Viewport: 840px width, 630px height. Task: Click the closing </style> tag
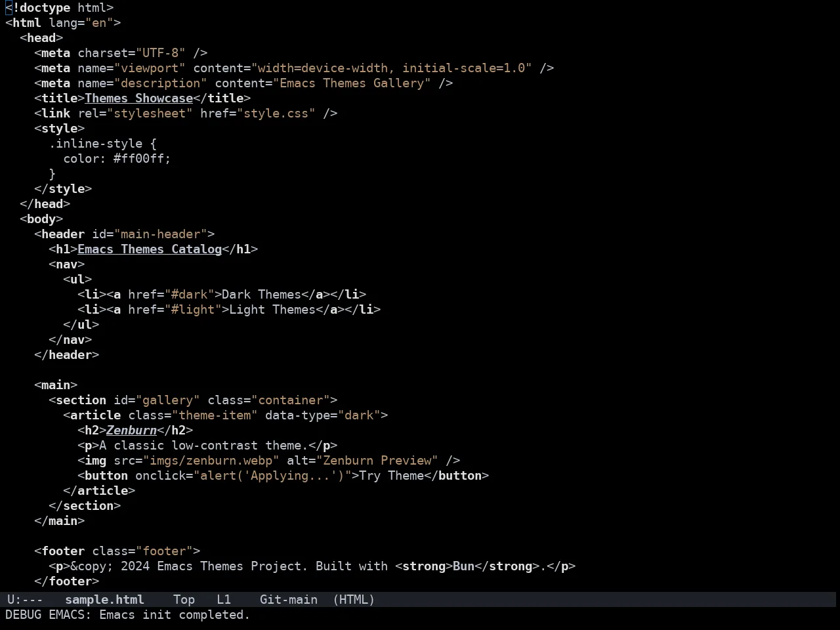click(63, 189)
